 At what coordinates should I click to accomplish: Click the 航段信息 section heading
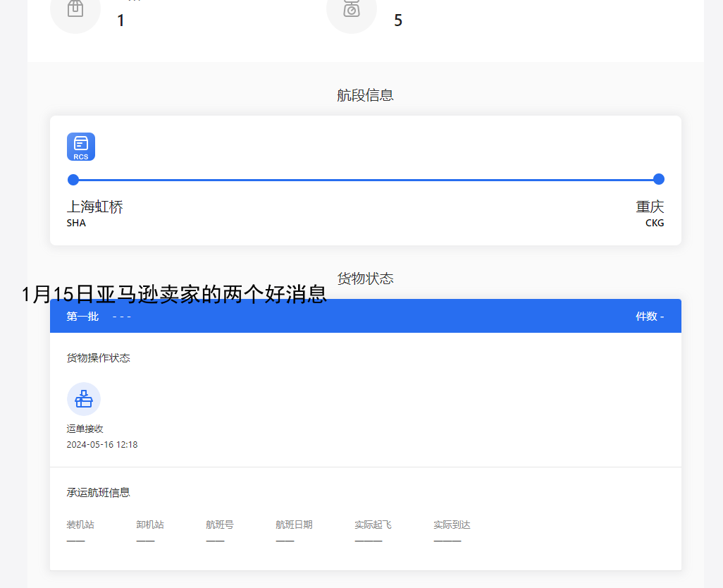click(x=365, y=95)
